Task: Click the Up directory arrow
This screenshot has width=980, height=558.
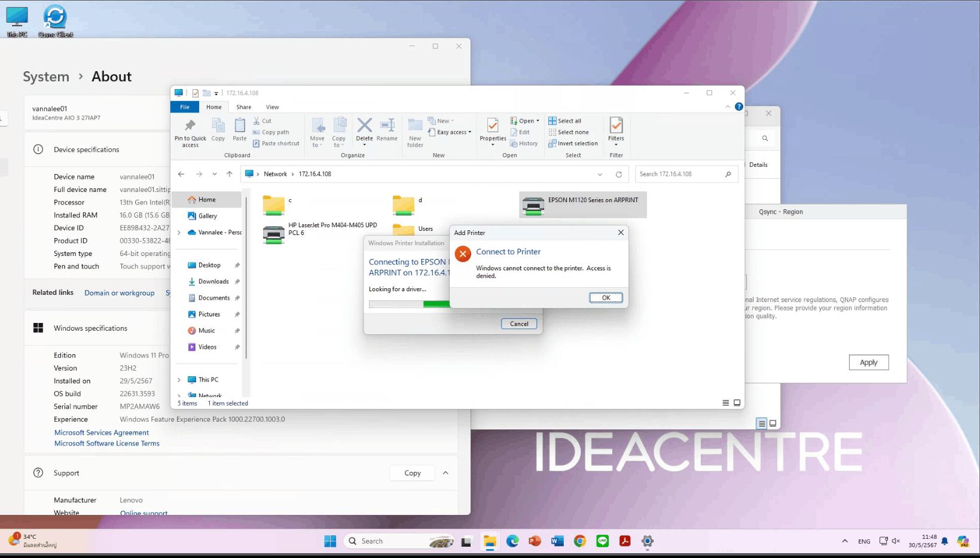Action: coord(230,174)
